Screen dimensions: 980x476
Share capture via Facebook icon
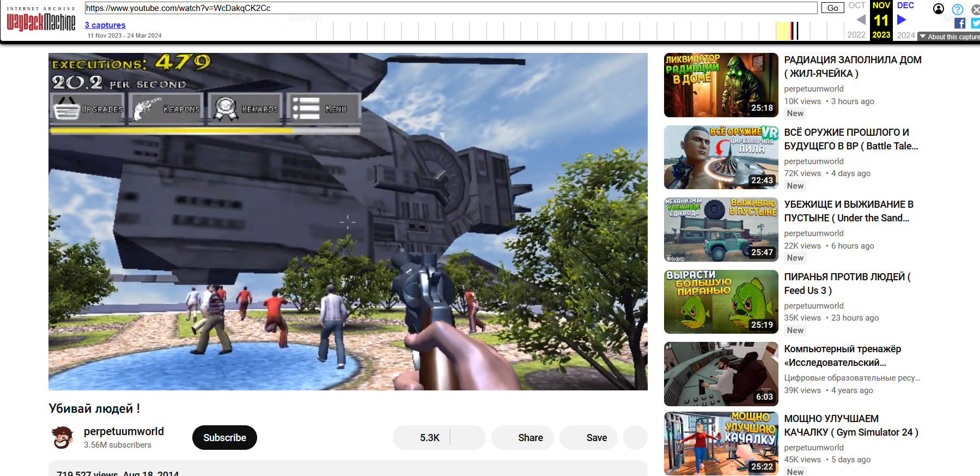pos(960,23)
